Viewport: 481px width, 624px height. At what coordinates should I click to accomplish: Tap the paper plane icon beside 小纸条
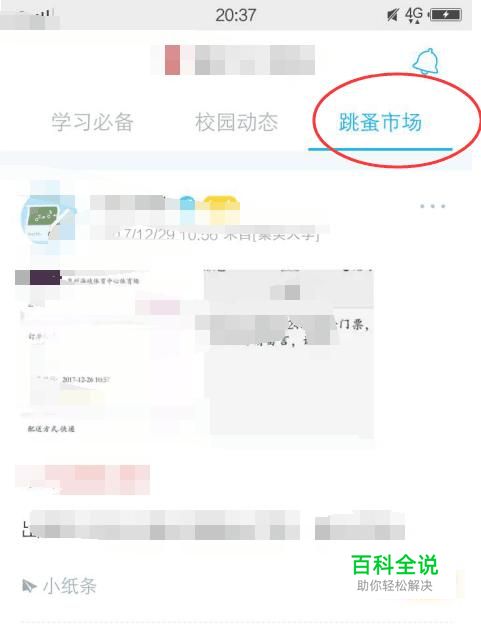29,586
